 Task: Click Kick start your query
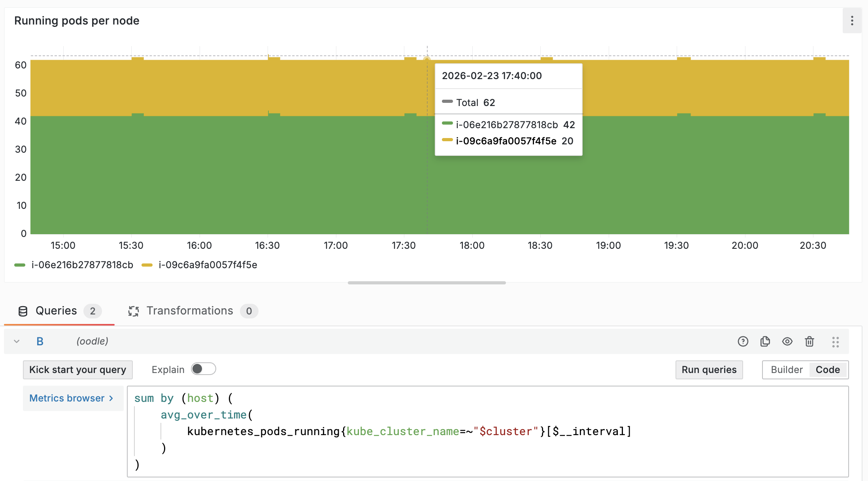tap(77, 370)
